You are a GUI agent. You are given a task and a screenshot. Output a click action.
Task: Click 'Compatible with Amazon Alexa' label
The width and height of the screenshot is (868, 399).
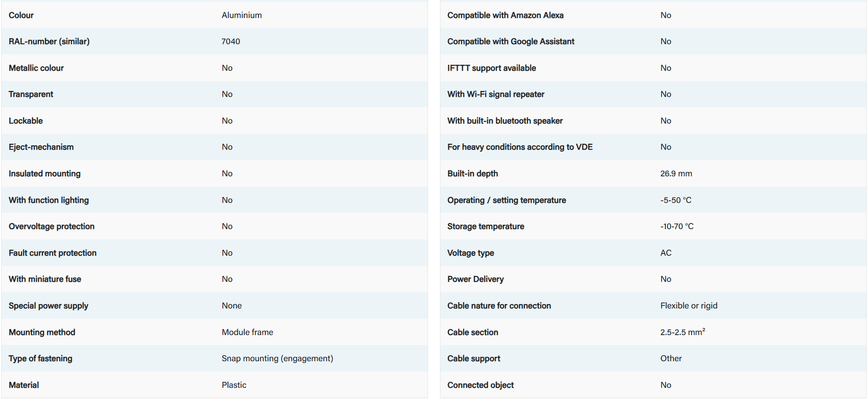(505, 15)
